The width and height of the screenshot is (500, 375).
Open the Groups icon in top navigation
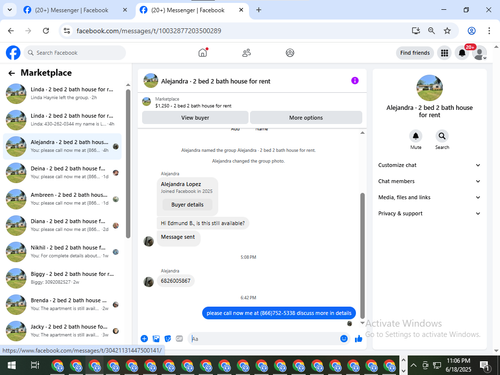coord(290,53)
